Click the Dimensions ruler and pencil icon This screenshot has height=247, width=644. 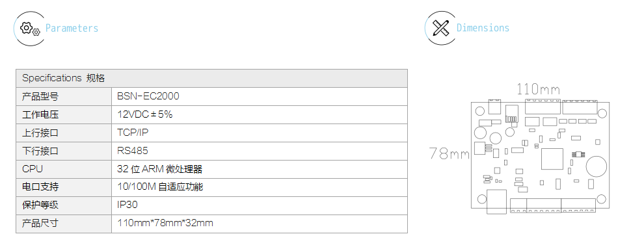point(440,29)
